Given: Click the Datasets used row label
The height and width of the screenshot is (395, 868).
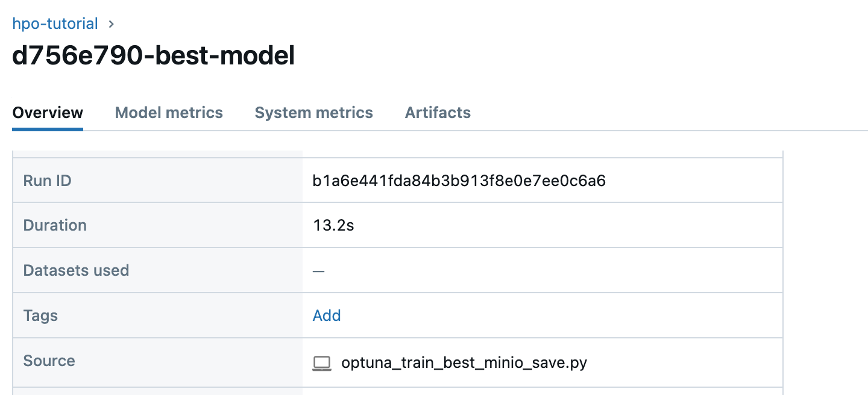Looking at the screenshot, I should pyautogui.click(x=76, y=270).
